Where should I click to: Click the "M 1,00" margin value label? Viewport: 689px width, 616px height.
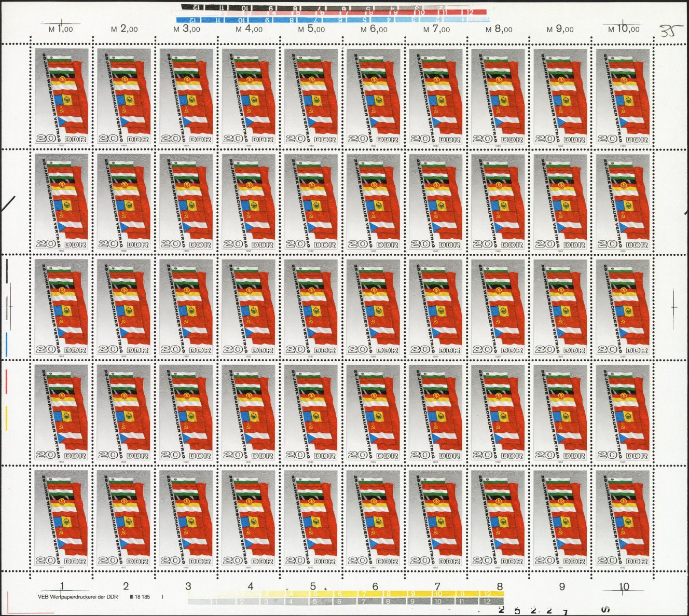pos(61,29)
